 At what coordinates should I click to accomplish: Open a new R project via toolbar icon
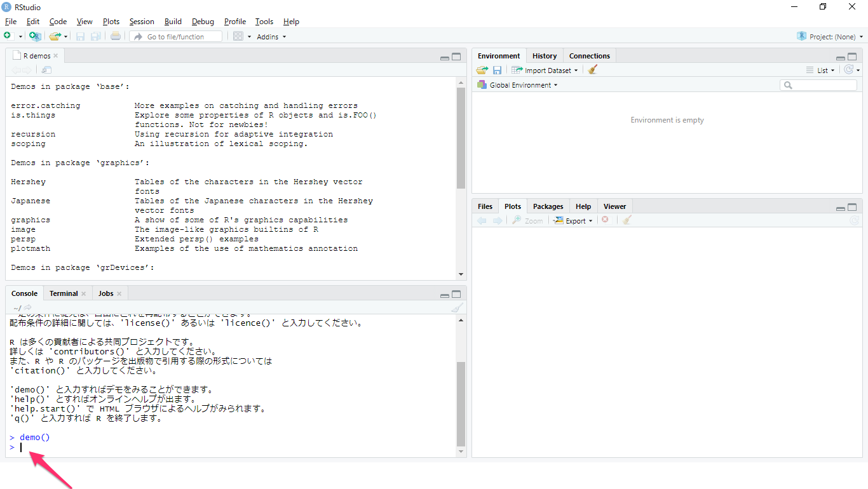[35, 36]
